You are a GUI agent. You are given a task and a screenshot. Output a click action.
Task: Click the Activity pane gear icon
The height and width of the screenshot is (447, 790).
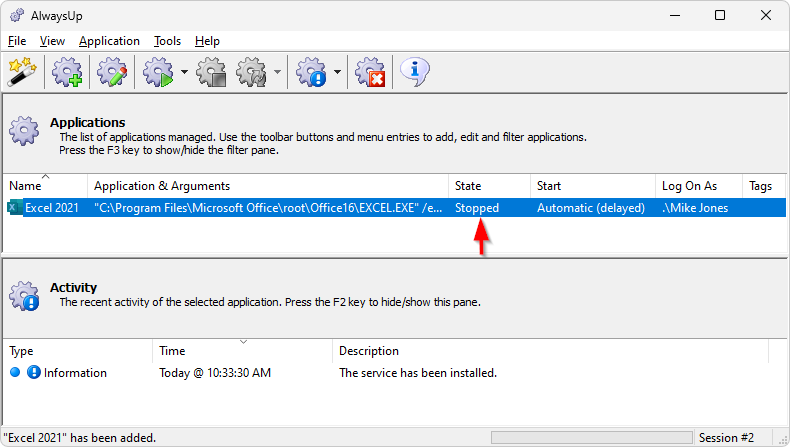pyautogui.click(x=24, y=296)
